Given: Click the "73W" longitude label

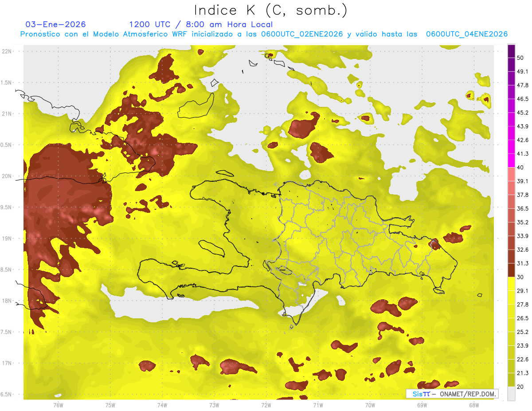Looking at the screenshot, I should click(214, 405).
